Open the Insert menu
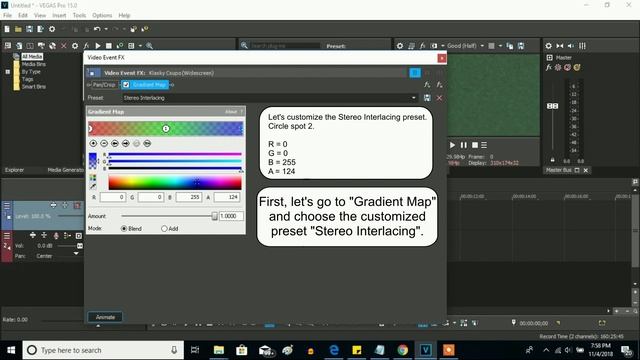This screenshot has height=360, width=640. [x=59, y=15]
